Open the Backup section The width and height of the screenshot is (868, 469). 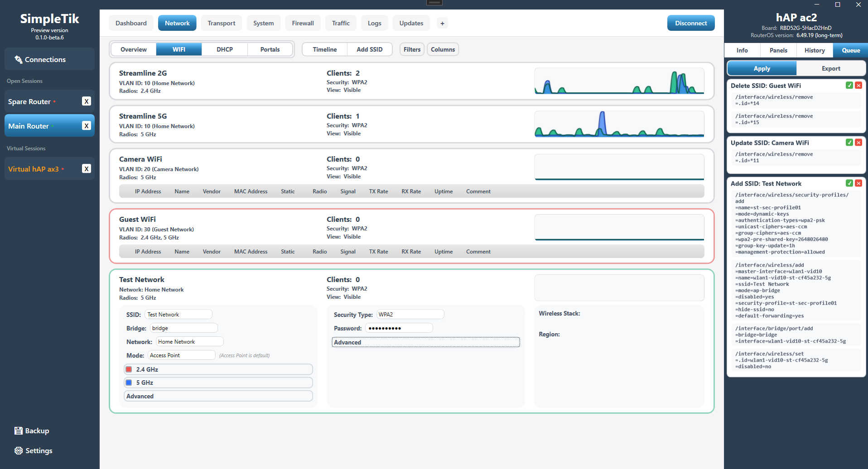(x=32, y=431)
